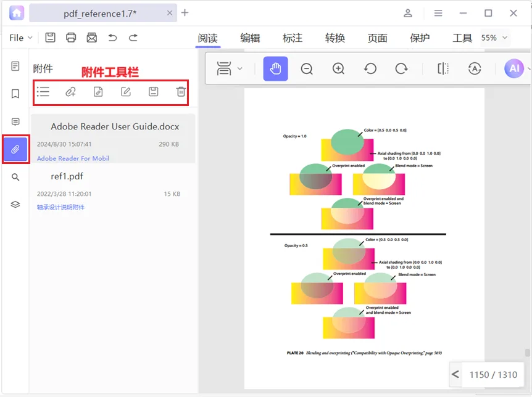Save the document with the floppy icon

point(50,37)
